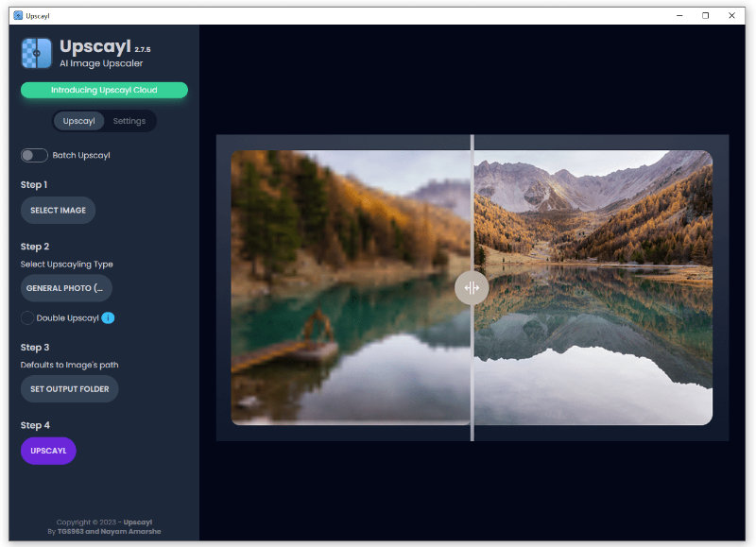
Task: Close the Upscayl window
Action: click(731, 15)
